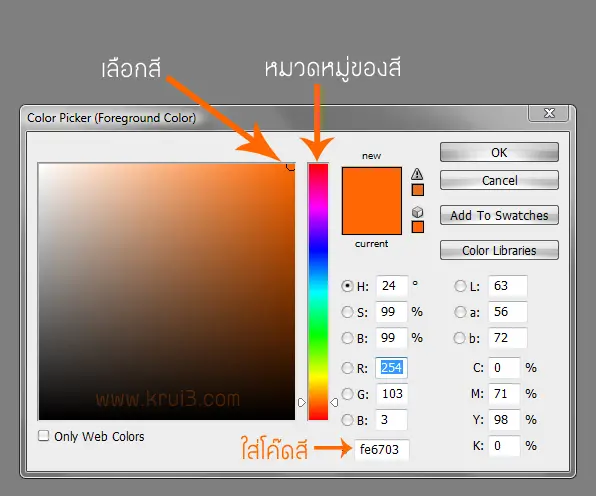The width and height of the screenshot is (596, 496).
Task: Click the Cancel button
Action: click(499, 180)
